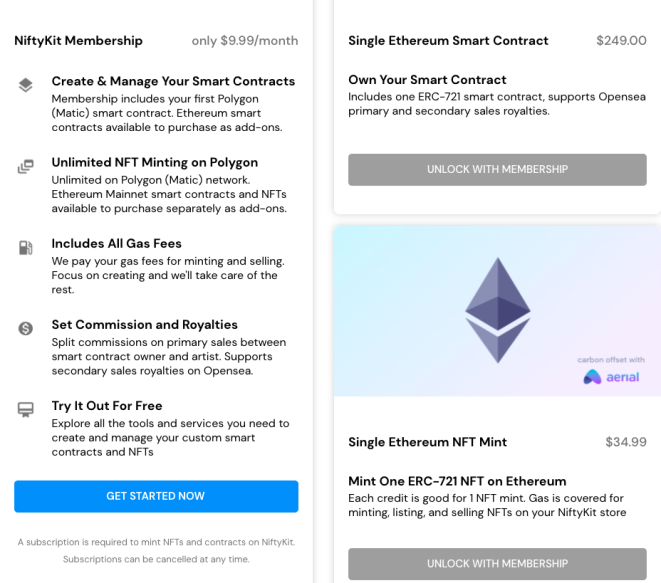Click the Single Ethereum Smart Contract heading

448,40
